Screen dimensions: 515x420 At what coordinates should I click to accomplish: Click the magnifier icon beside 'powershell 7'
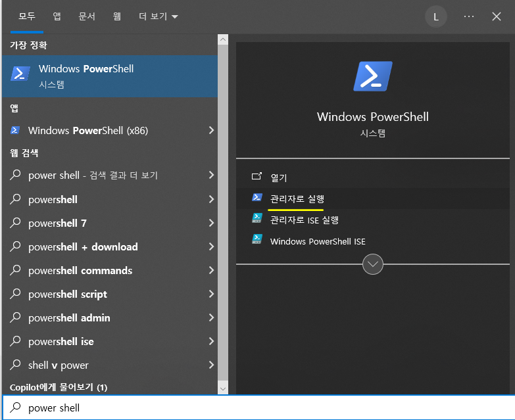pos(15,222)
